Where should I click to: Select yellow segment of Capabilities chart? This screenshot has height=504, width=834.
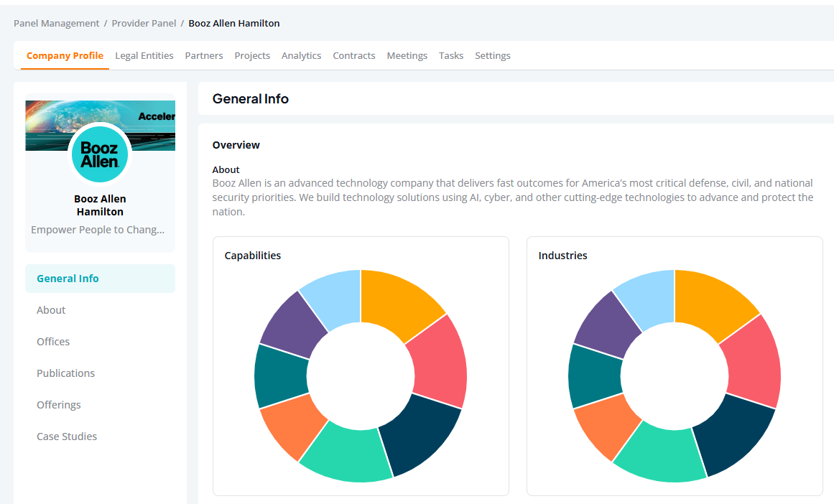tap(397, 307)
